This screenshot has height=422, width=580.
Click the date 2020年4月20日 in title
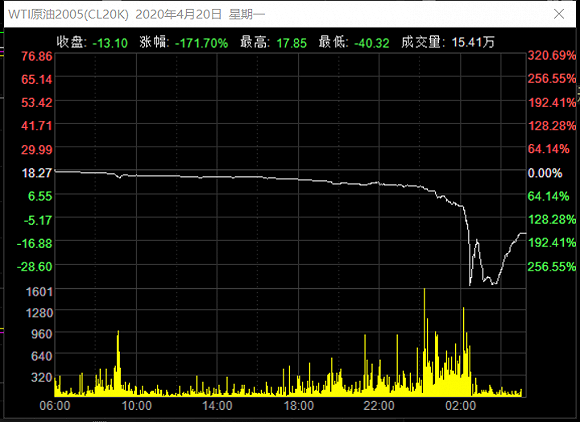tap(179, 14)
